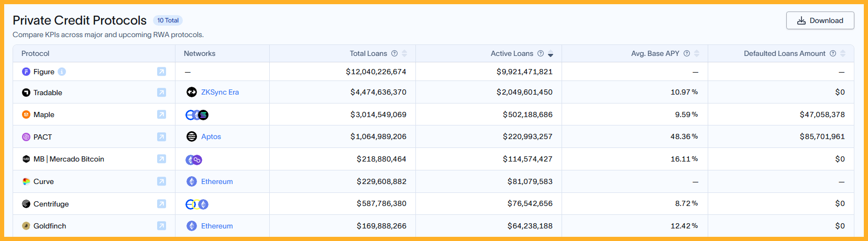Click Maple's stacked network icons

197,115
